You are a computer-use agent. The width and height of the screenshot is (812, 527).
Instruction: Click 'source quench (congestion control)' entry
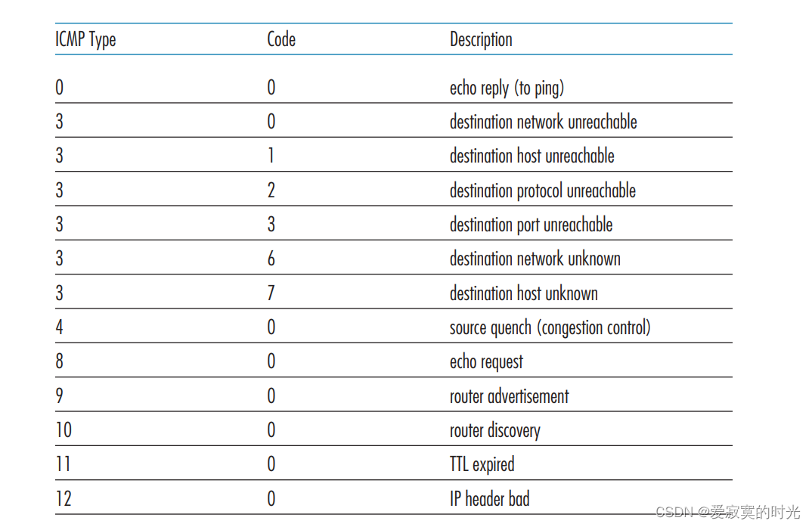pyautogui.click(x=550, y=328)
